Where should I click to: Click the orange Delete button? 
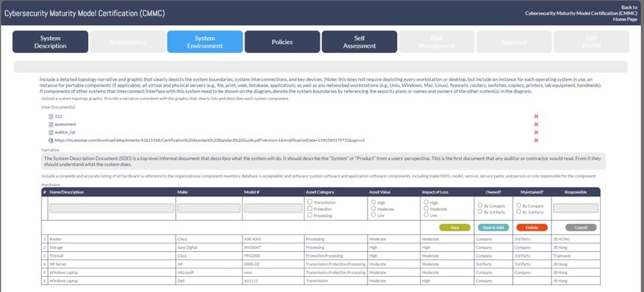(x=532, y=228)
